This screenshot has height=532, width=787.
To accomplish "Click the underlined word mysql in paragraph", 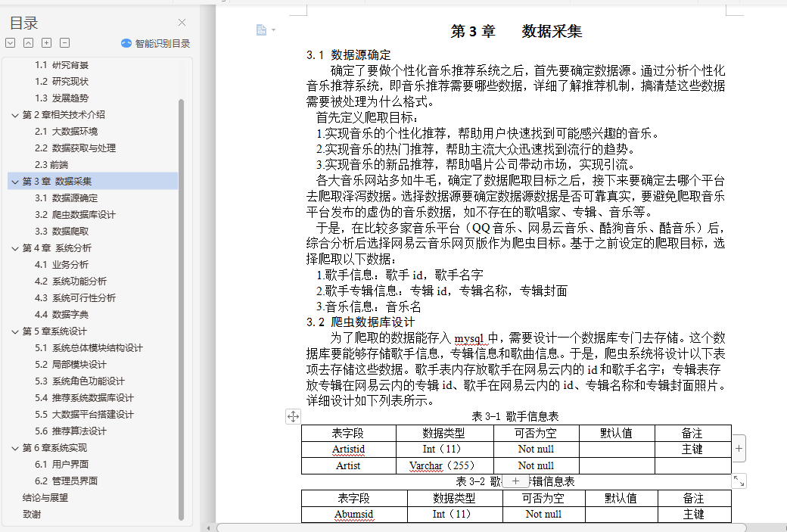I will 468,338.
